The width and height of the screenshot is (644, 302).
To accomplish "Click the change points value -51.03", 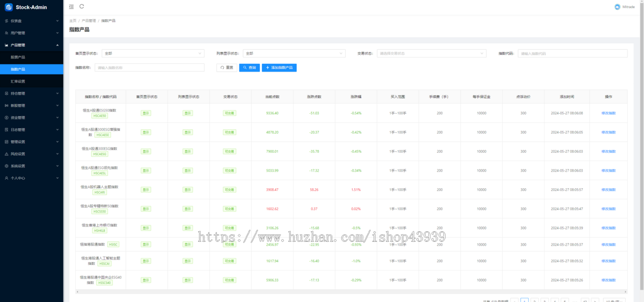I will click(314, 113).
